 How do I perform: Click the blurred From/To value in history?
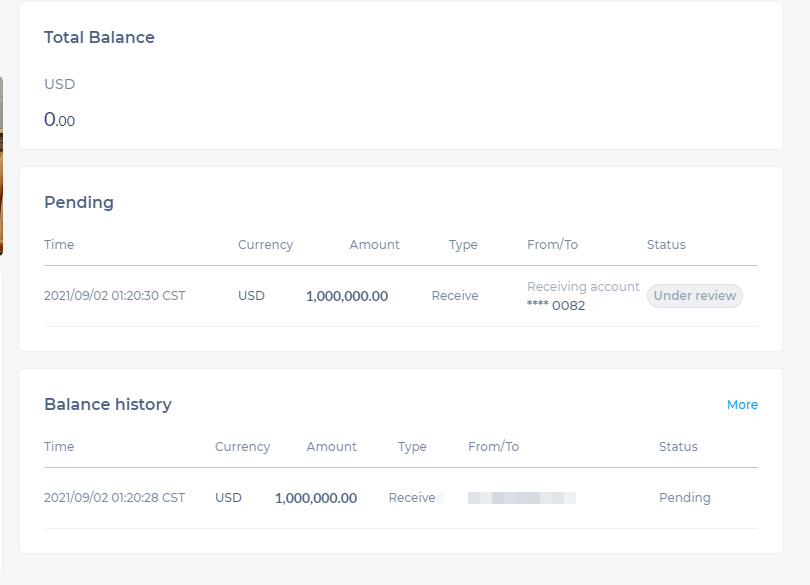point(521,498)
